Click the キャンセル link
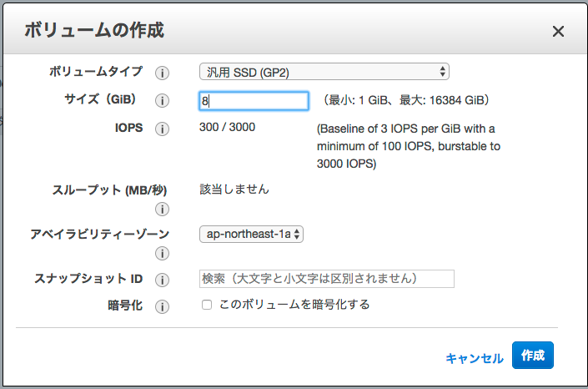588x389 pixels. 475,359
